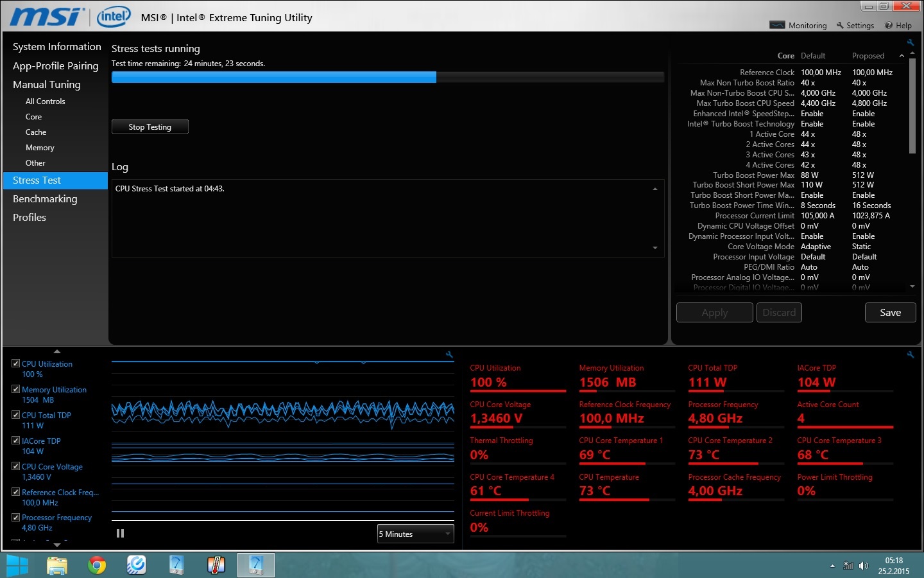Click the MSI logo

pos(47,16)
